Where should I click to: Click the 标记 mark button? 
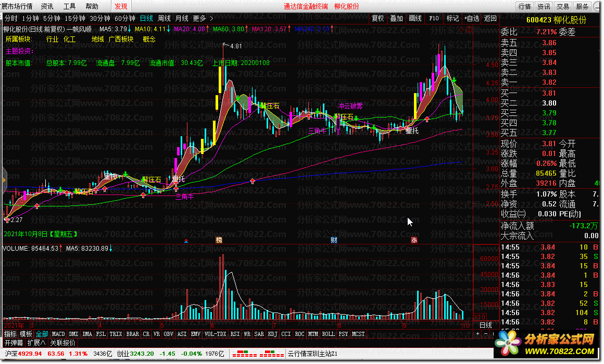[452, 18]
